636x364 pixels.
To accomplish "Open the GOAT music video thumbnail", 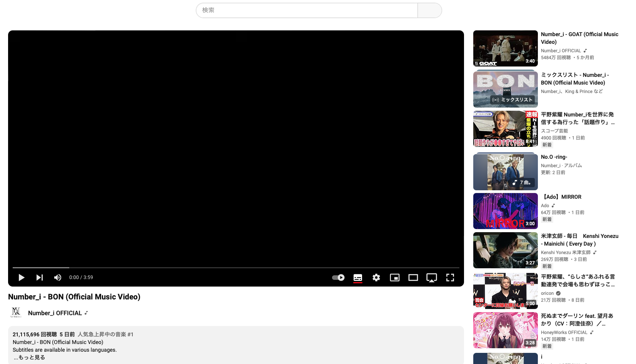I will click(x=506, y=48).
